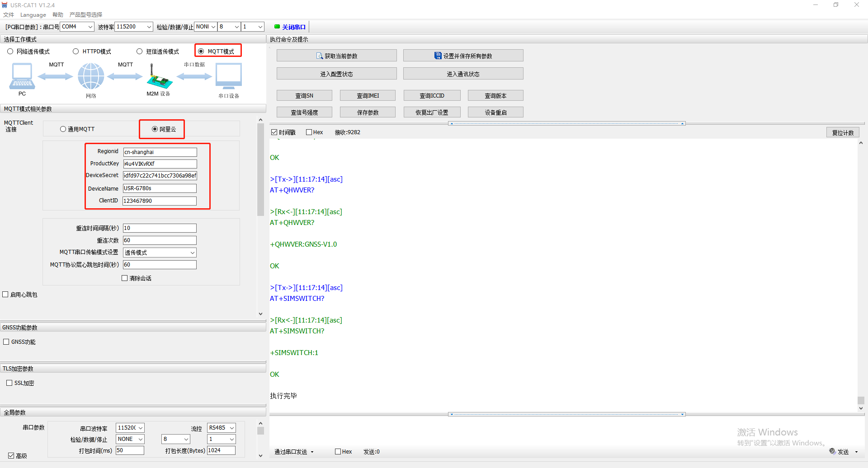
Task: Click the save all parameters button
Action: coord(463,56)
